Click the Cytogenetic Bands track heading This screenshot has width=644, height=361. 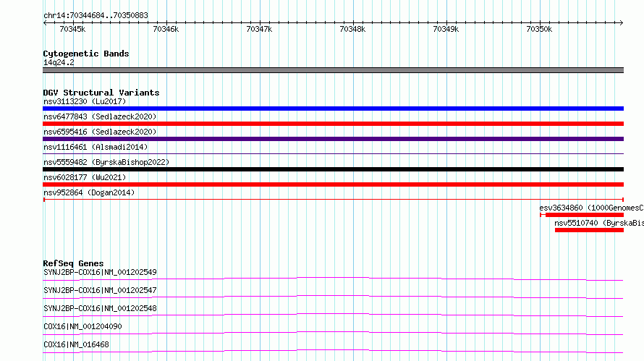[86, 54]
